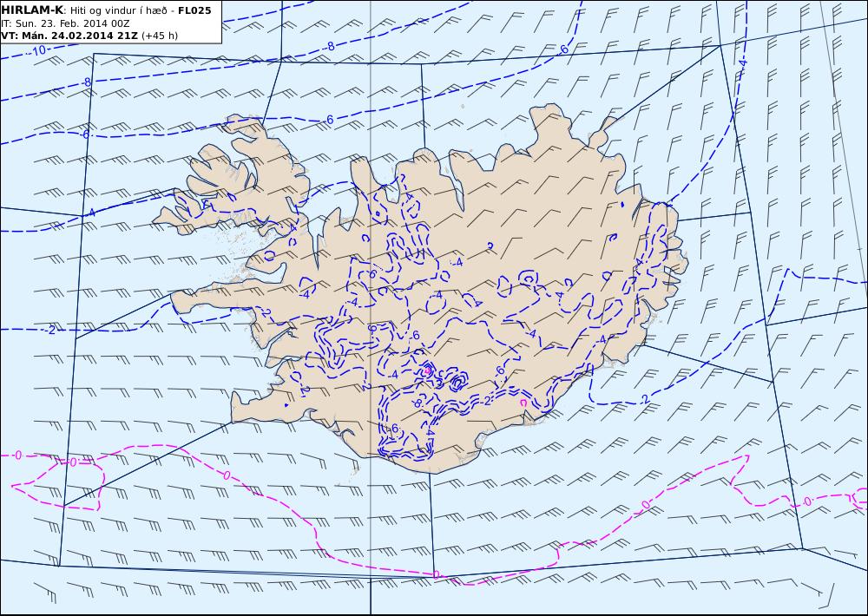Click the '(+45 h)' forecast offset text
Image resolution: width=868 pixels, height=616 pixels.
coord(160,36)
